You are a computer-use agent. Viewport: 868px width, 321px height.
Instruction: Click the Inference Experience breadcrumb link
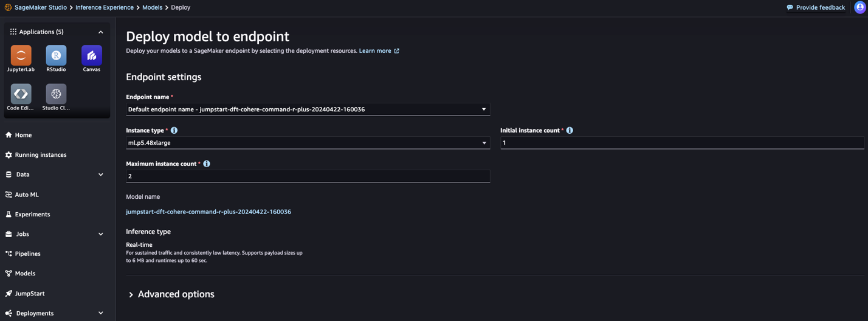[105, 7]
